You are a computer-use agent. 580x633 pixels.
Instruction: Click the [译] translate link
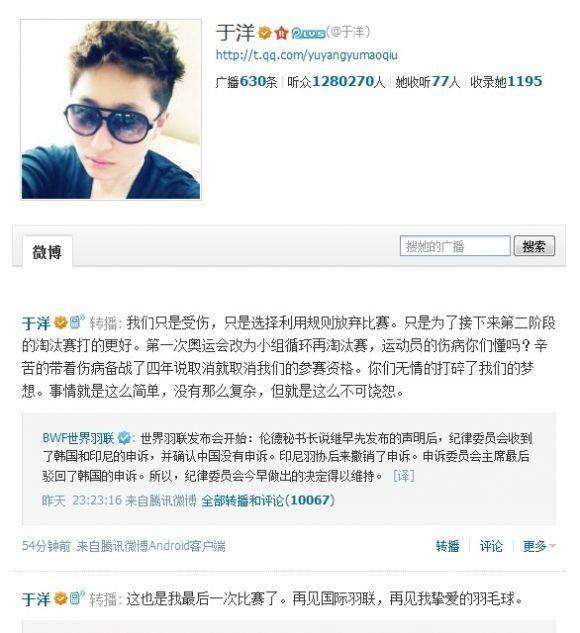point(404,476)
